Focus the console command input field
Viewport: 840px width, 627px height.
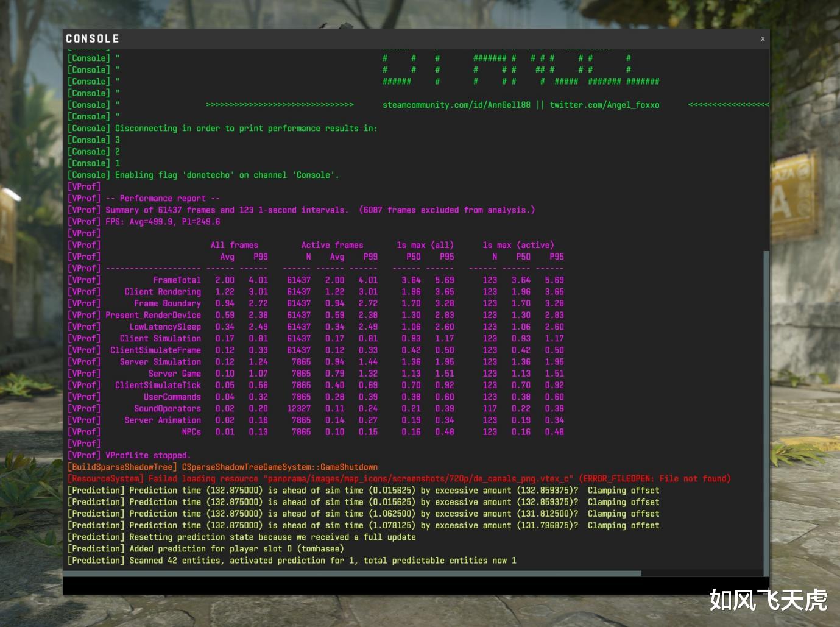coord(416,586)
